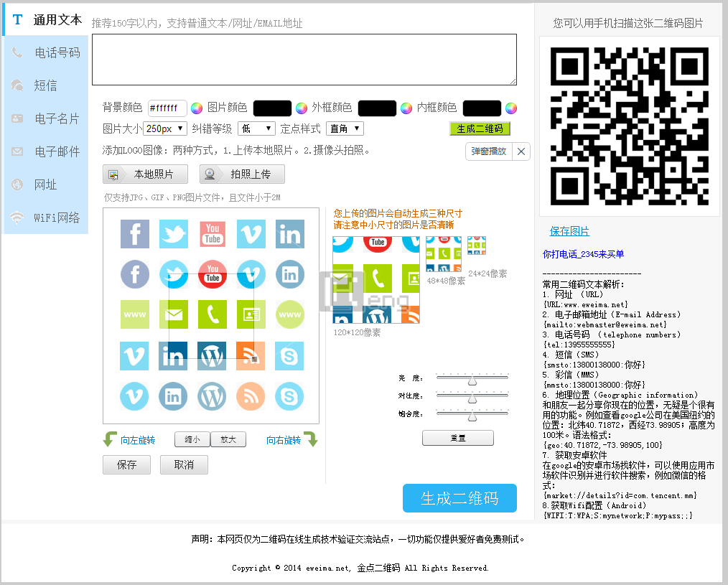Go to the 电子邮件 tab
Screen dimensions: 728x585
(46, 151)
